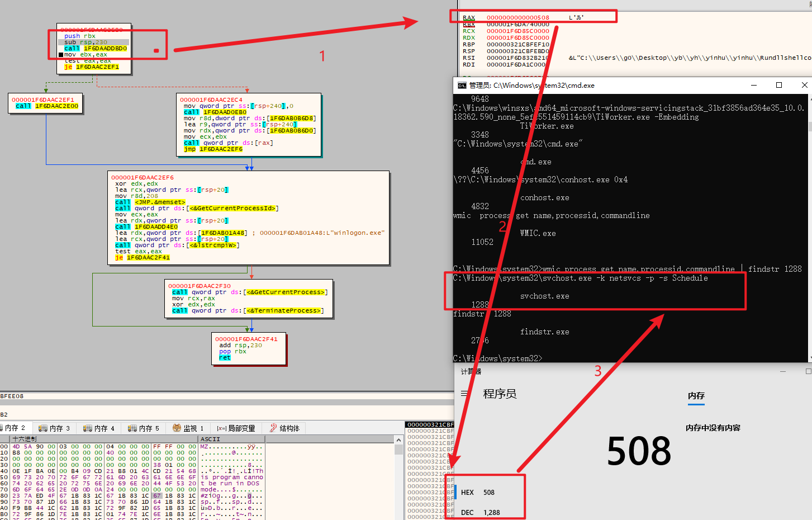Click the findstr.exe line in cmd output
The height and width of the screenshot is (520, 812).
[545, 332]
